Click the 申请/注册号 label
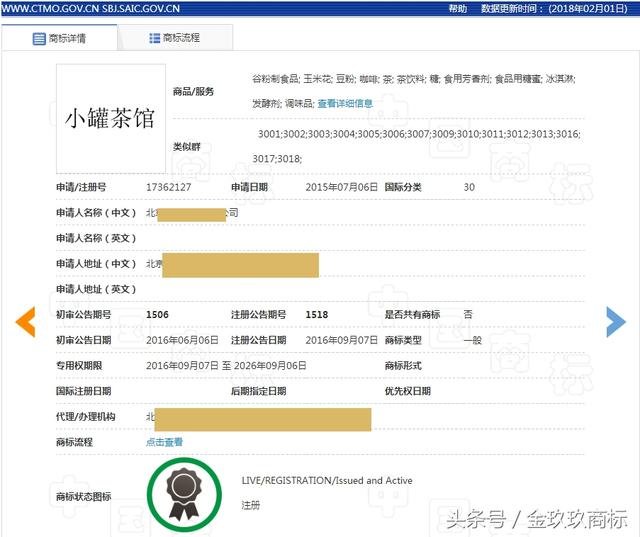This screenshot has height=537, width=640. [x=81, y=187]
